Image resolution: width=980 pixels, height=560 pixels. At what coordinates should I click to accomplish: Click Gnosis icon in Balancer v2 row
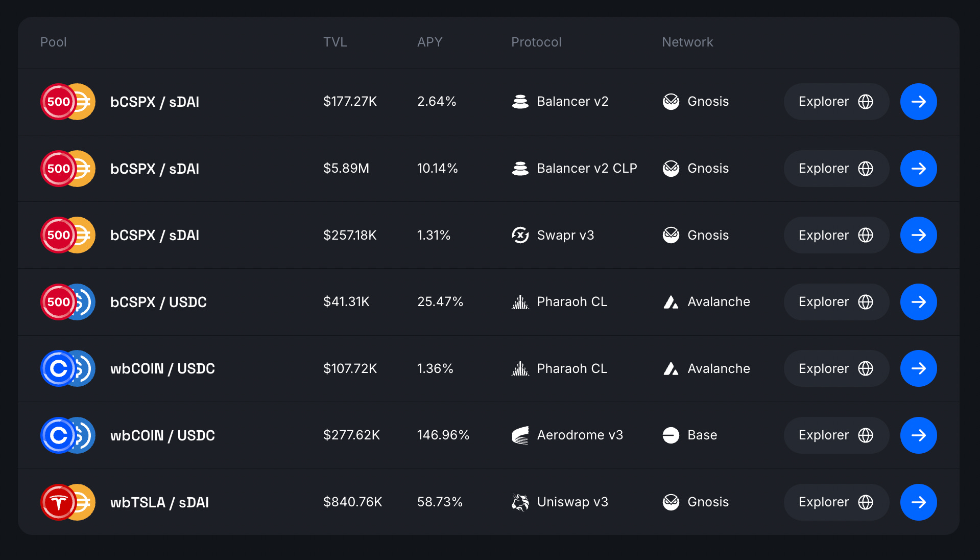671,102
